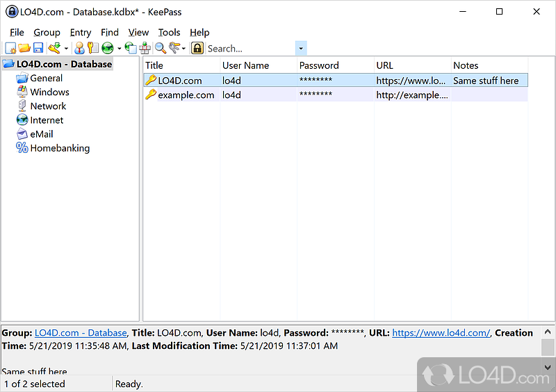This screenshot has width=556, height=392.
Task: Click in the Search input field
Action: (250, 49)
